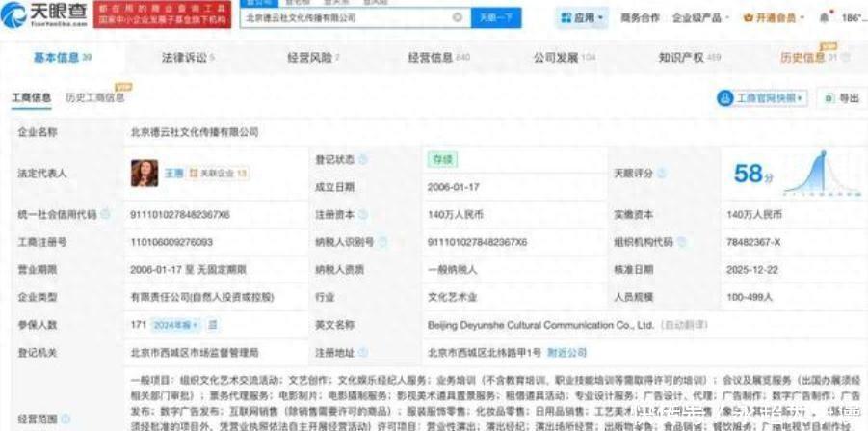Click the 应用 grid icon
The width and height of the screenshot is (868, 431).
tap(566, 18)
